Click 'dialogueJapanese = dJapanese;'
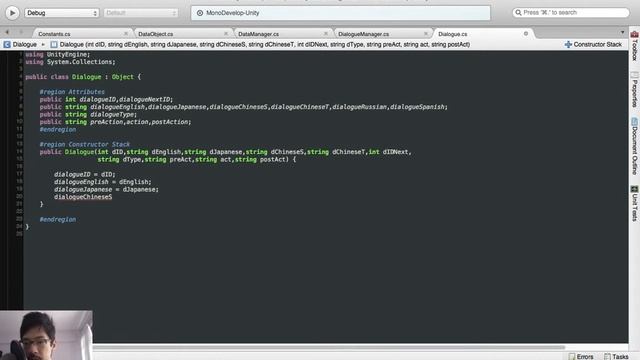The width and height of the screenshot is (640, 360). 106,189
